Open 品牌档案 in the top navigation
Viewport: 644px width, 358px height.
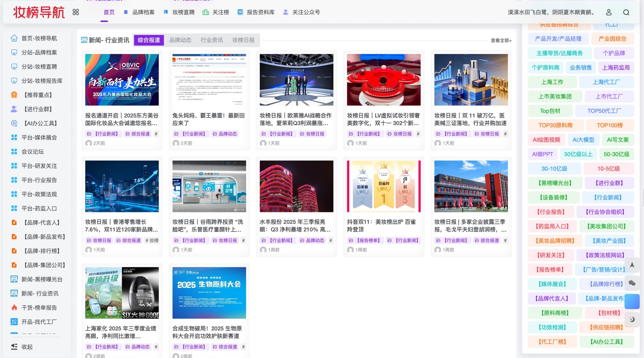point(143,12)
